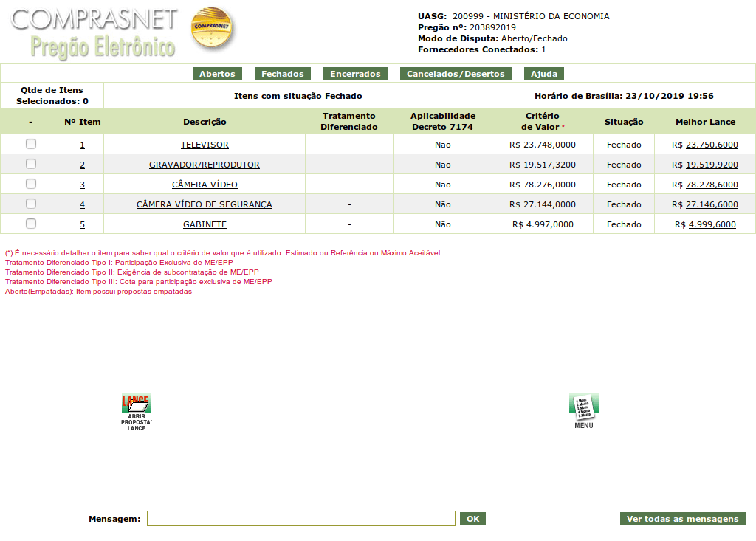
Task: Click the OK button beside Mensagem
Action: click(472, 519)
